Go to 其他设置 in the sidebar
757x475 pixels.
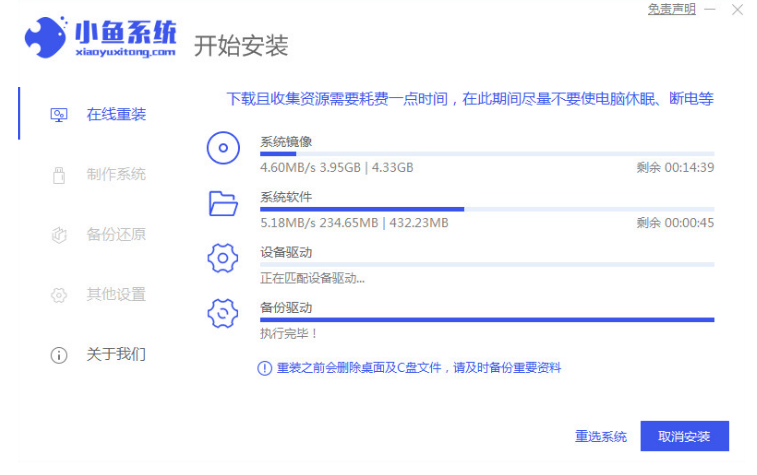pyautogui.click(x=116, y=295)
